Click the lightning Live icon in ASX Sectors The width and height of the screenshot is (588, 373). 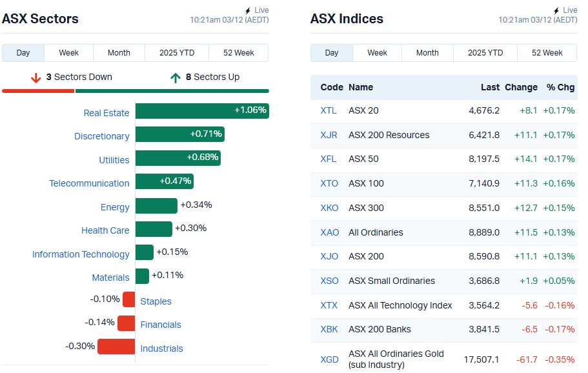248,10
